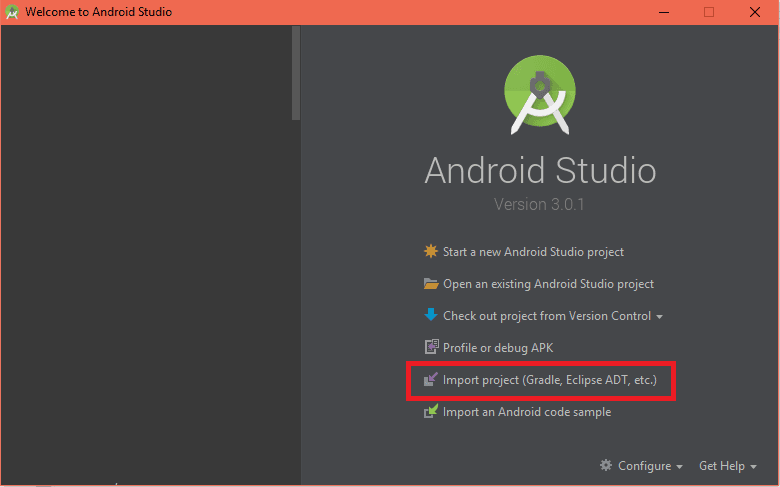Click the Configure gear icon

(606, 466)
